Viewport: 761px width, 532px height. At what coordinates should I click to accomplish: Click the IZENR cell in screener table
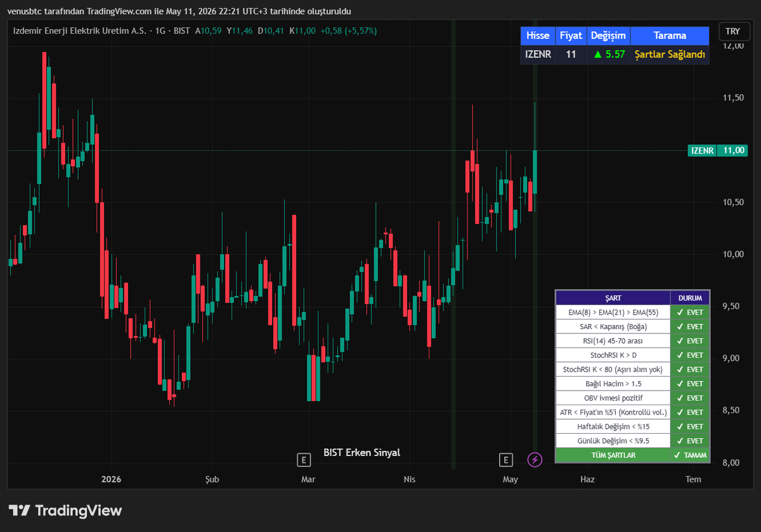538,55
